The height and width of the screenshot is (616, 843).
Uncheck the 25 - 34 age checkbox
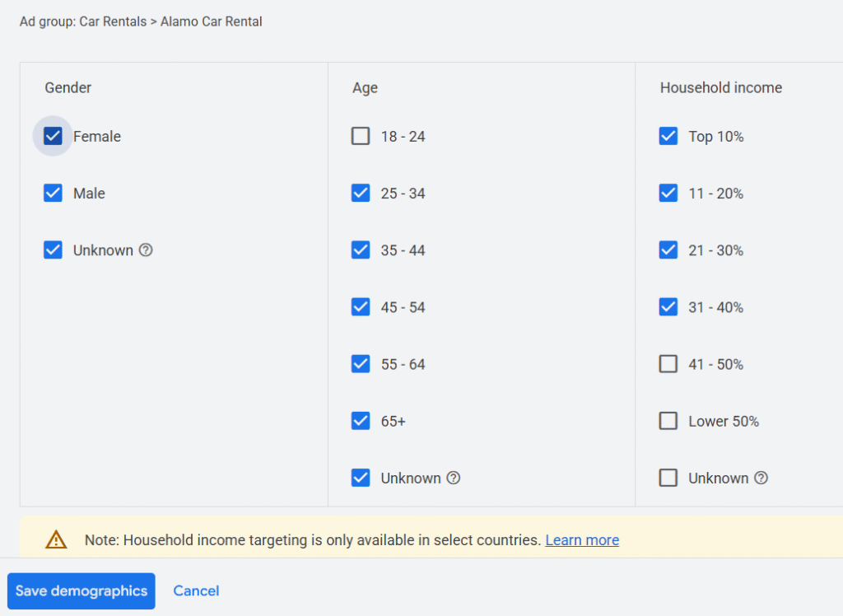[x=361, y=193]
